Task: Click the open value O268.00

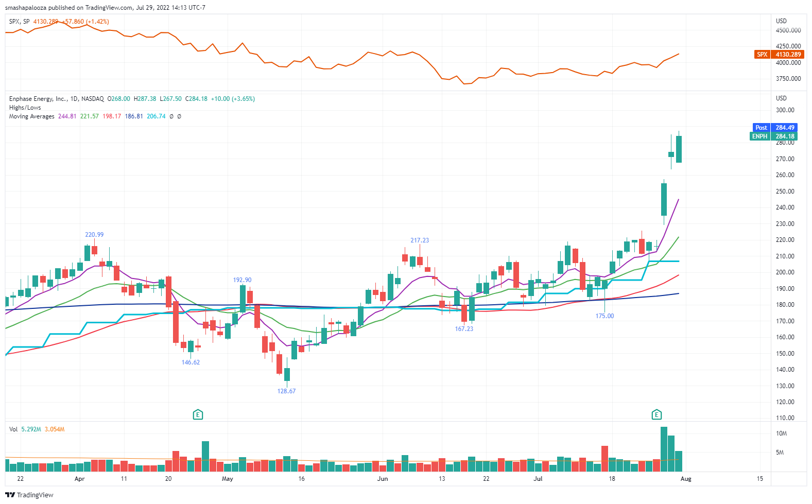Action: 119,99
